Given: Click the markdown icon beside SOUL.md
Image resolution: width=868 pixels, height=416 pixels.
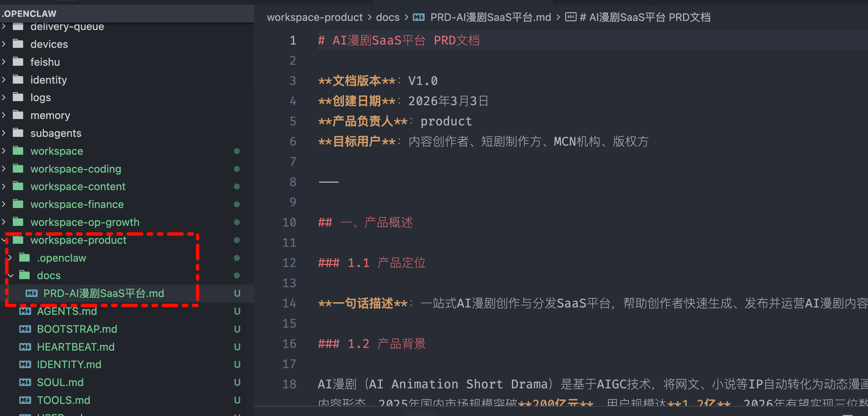Looking at the screenshot, I should 25,382.
